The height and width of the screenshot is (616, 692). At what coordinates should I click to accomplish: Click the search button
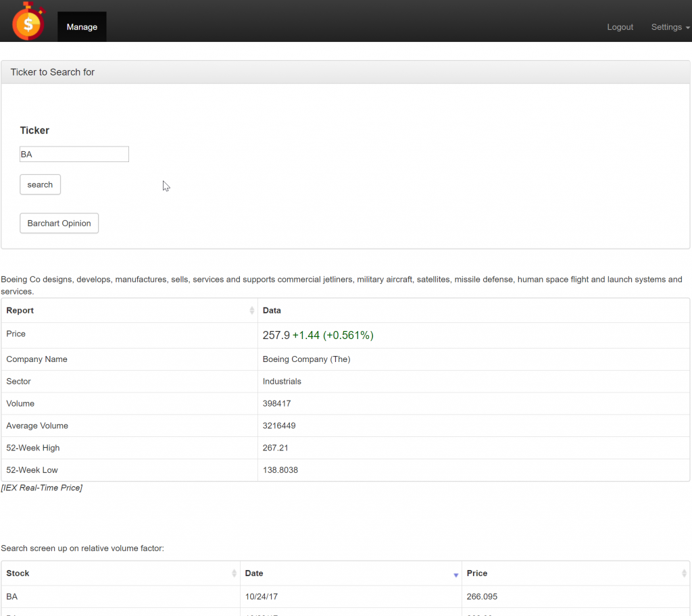pos(40,184)
